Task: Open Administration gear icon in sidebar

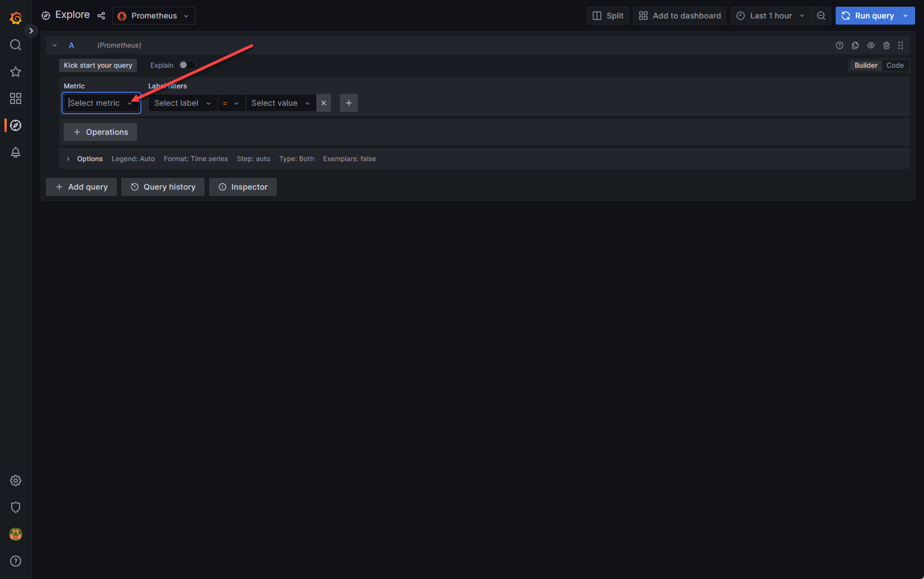Action: 16,481
